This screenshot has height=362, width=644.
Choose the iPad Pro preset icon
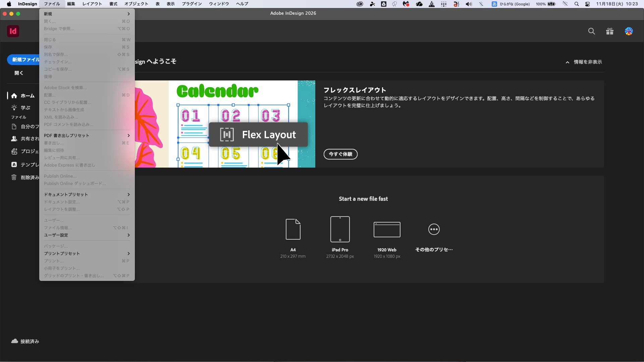click(x=340, y=229)
